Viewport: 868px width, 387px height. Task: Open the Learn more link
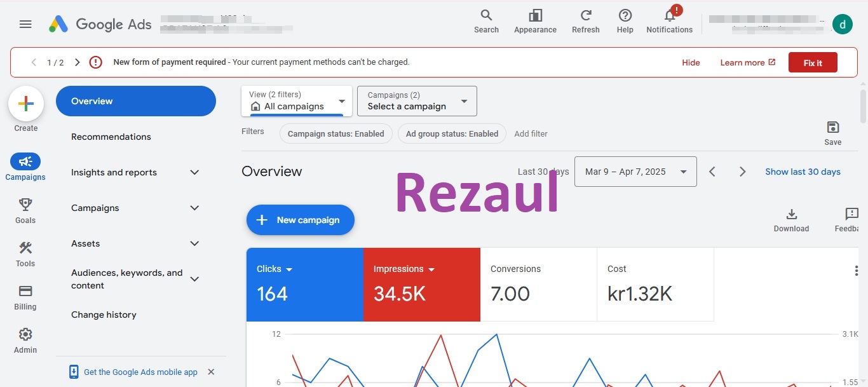click(x=748, y=62)
